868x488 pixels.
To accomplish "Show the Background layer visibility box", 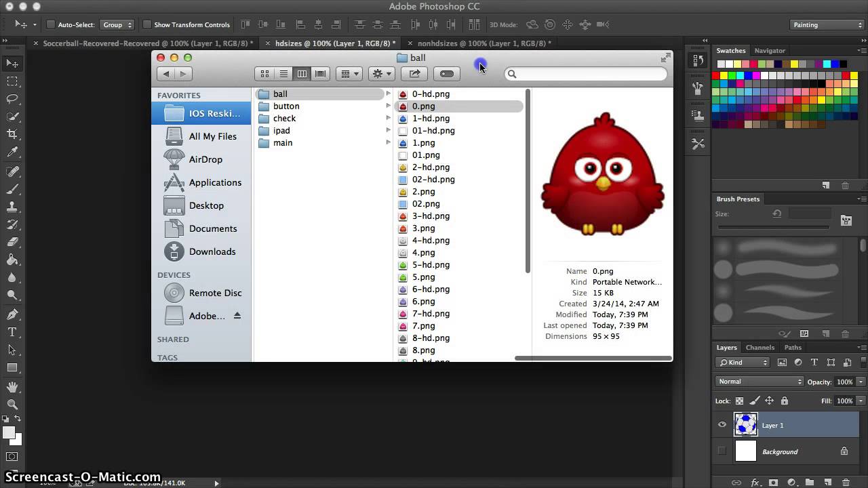I will pos(722,451).
